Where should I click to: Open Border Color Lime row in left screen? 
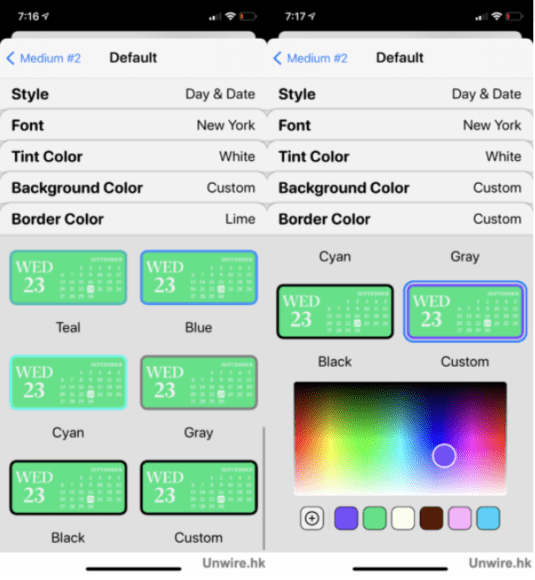(133, 219)
